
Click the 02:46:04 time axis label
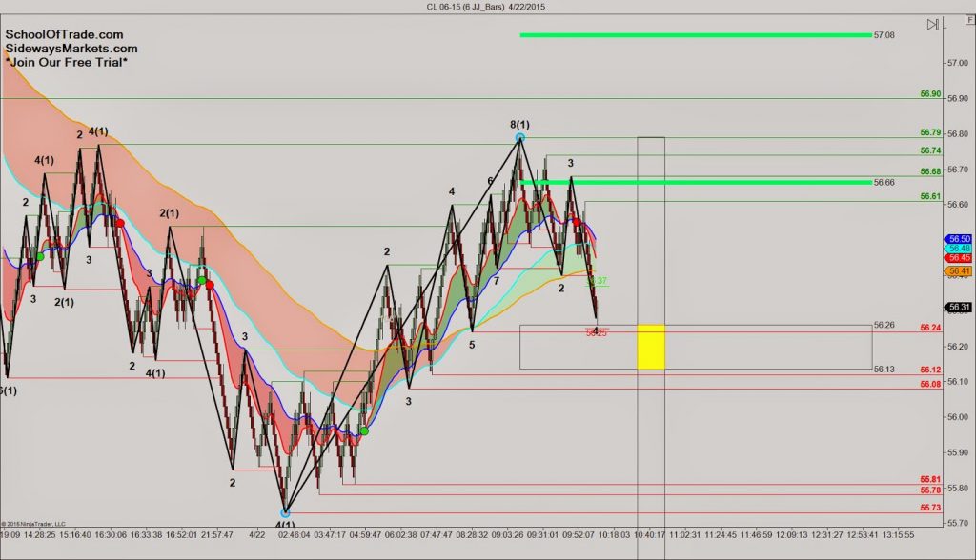[295, 534]
